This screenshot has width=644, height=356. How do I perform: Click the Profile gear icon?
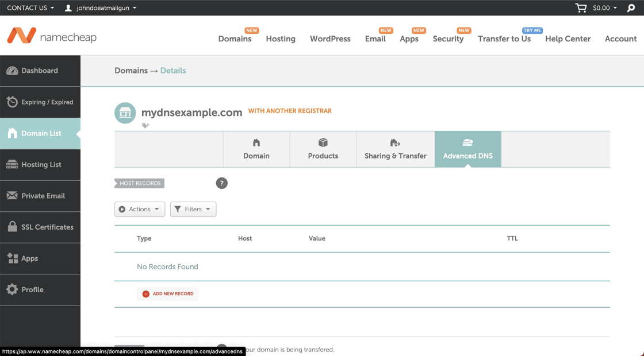[x=12, y=289]
